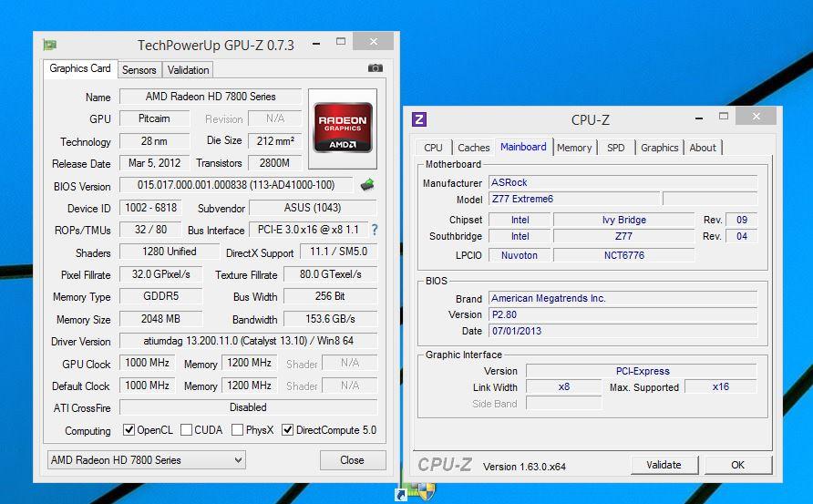Image resolution: width=813 pixels, height=504 pixels.
Task: Click the Device ID value 1002 - 6818
Action: 151,208
